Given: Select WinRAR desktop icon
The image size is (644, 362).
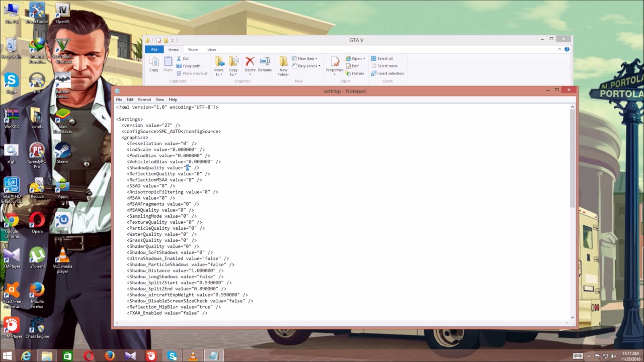Looking at the screenshot, I should 11,118.
